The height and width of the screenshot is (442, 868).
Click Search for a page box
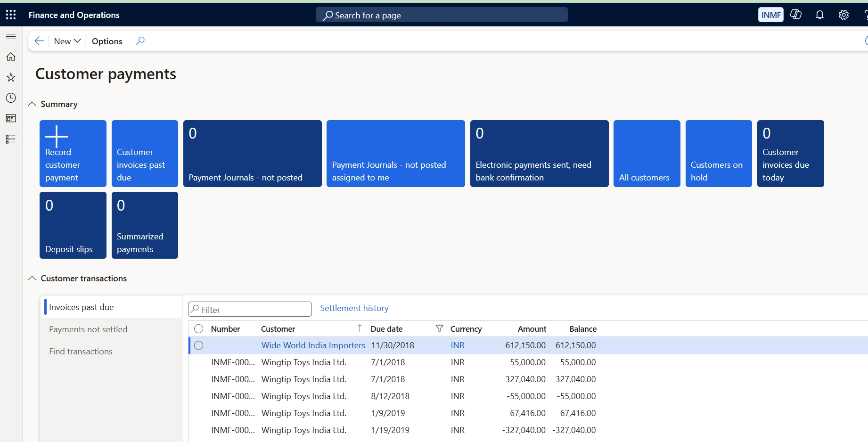point(442,15)
